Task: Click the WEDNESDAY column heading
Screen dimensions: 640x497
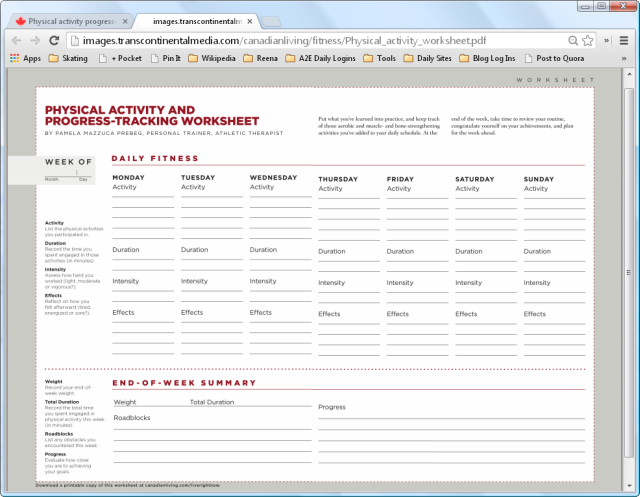Action: pos(273,178)
